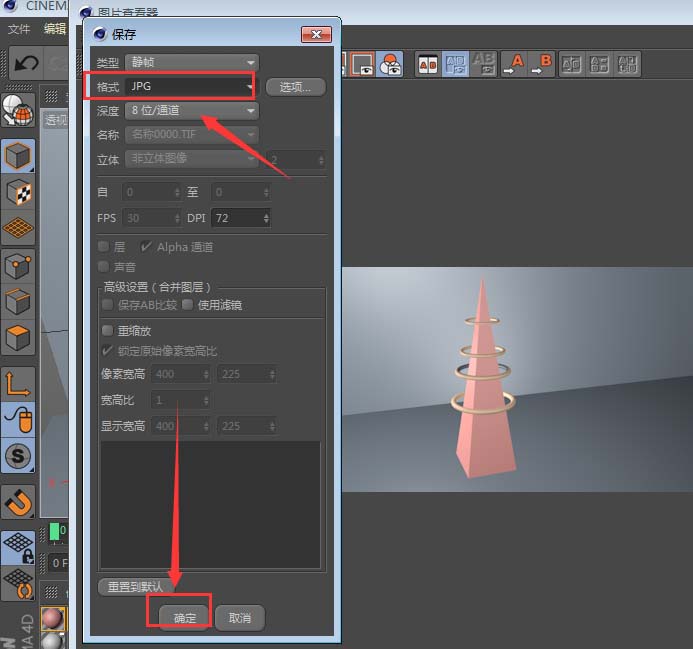Click the Tweak mode mouse icon
The width and height of the screenshot is (693, 649).
click(18, 419)
